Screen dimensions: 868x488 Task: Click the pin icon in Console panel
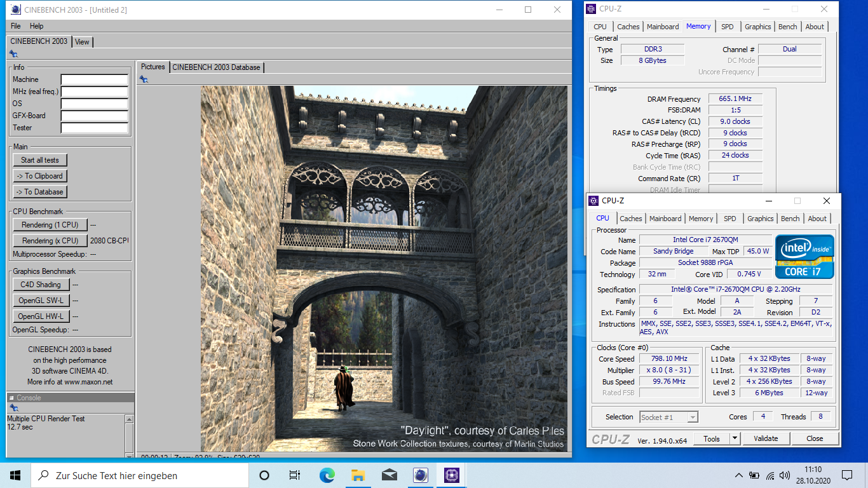(x=13, y=408)
